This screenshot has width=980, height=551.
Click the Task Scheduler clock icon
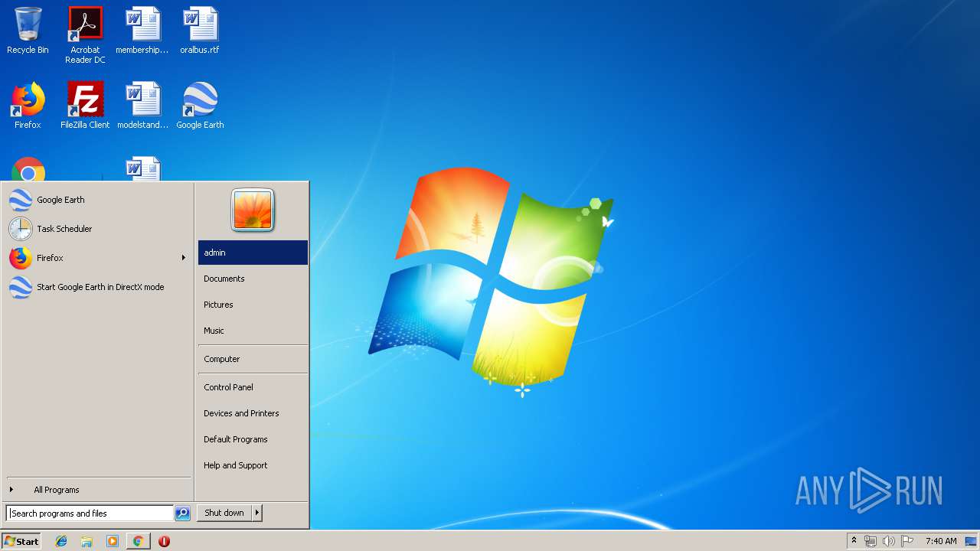21,229
